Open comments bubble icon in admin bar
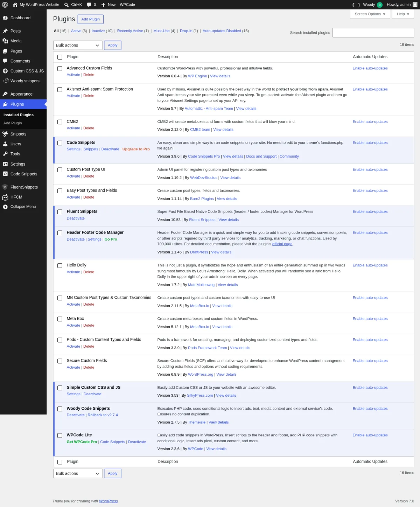 (x=89, y=5)
